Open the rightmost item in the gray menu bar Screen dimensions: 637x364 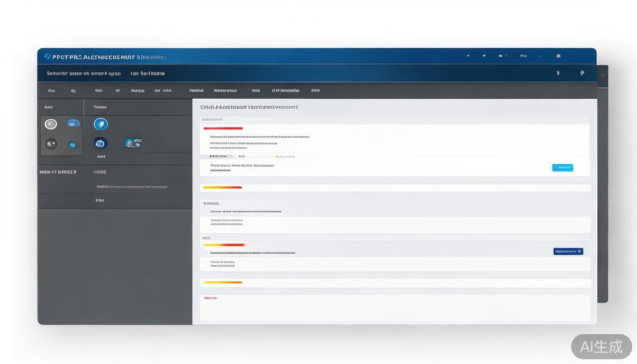click(x=315, y=91)
